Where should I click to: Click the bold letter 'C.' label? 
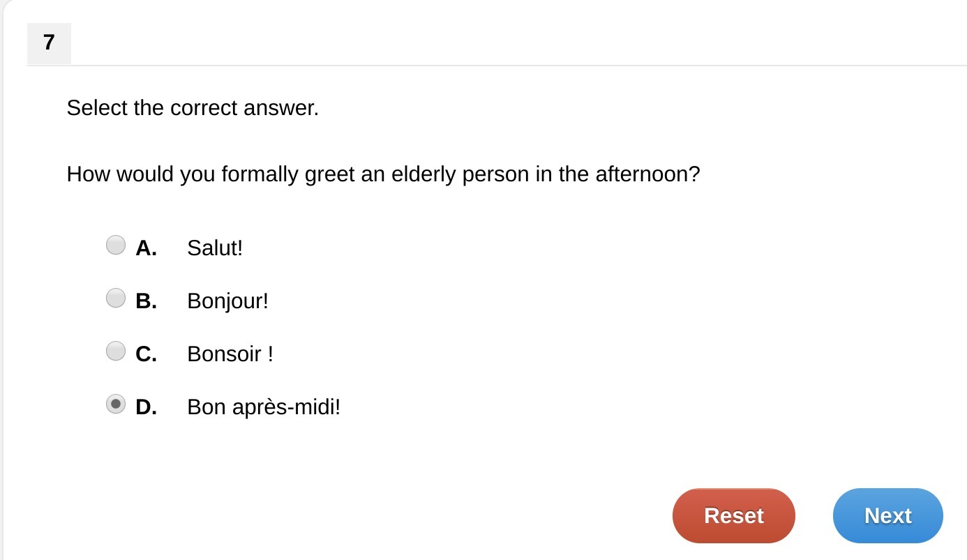pos(146,354)
